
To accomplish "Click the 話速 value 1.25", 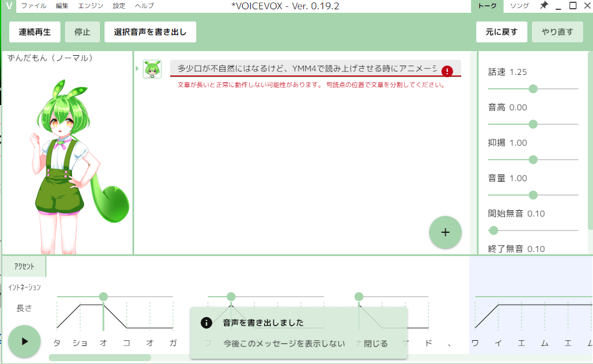I will click(518, 72).
